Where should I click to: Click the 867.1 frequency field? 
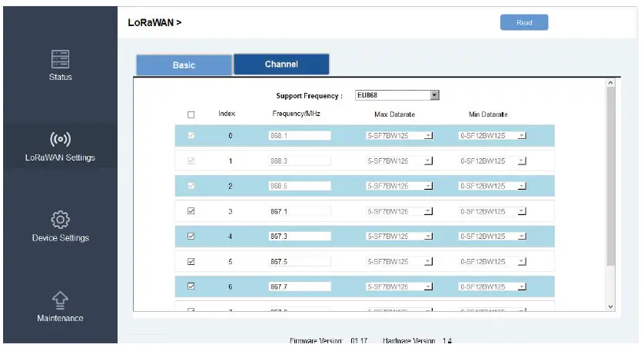click(300, 211)
